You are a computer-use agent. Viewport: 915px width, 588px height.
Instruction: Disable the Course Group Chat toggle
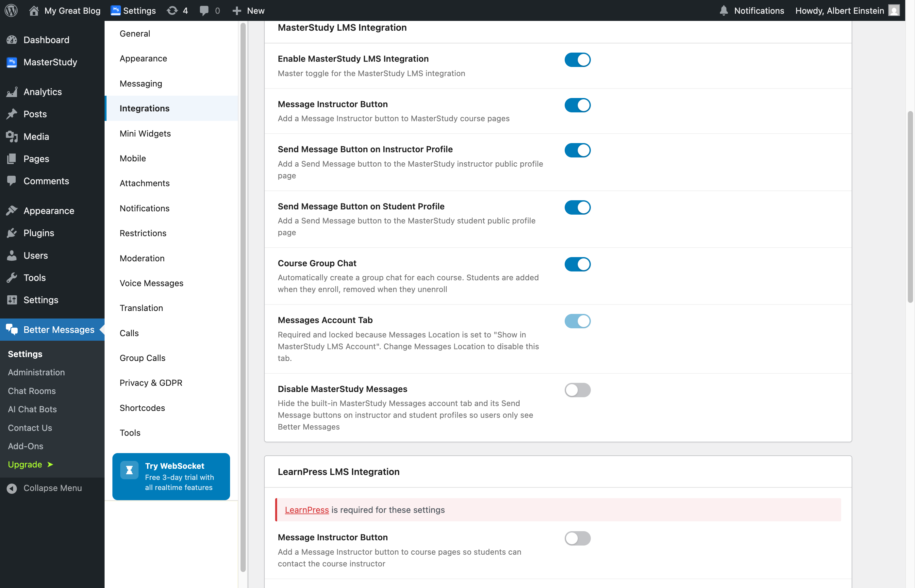pos(577,264)
